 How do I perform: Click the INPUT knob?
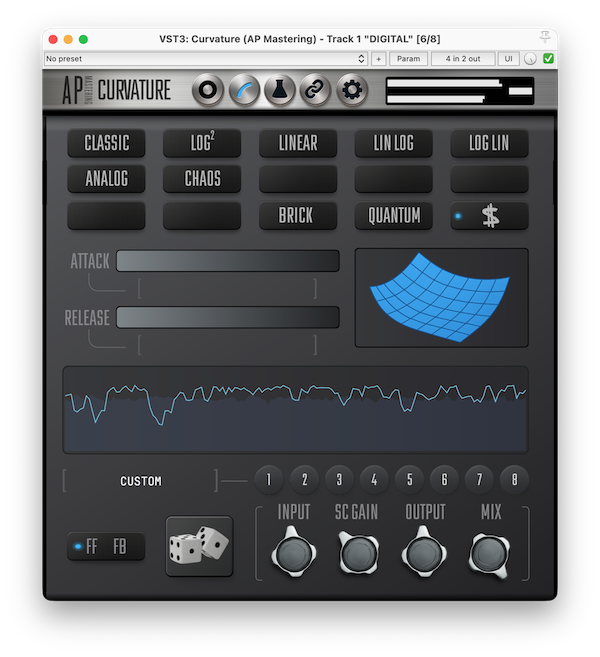tap(293, 553)
